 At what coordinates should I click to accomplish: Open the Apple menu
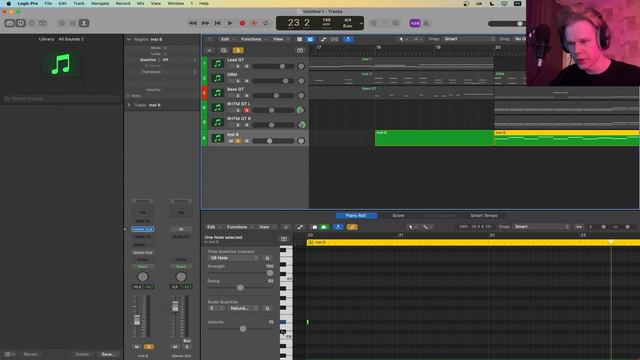9,3
